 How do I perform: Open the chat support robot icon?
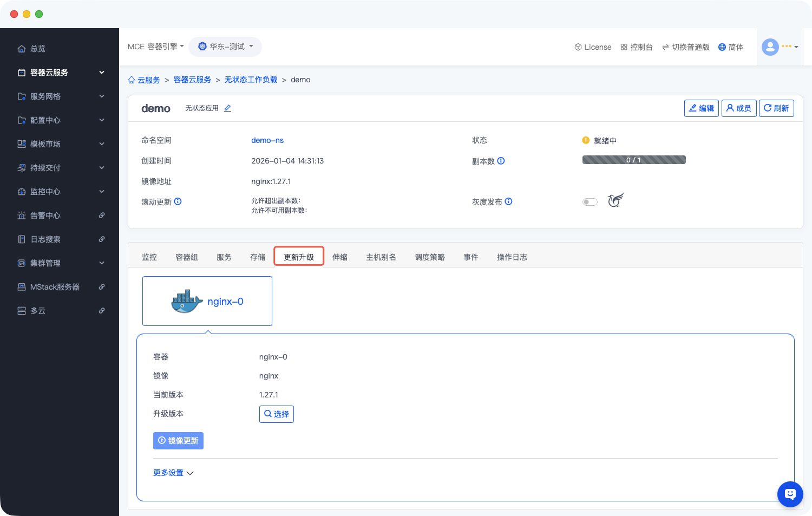point(790,494)
